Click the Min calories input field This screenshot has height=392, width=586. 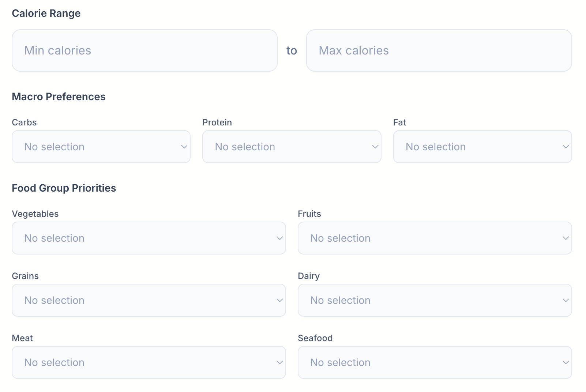pyautogui.click(x=144, y=50)
